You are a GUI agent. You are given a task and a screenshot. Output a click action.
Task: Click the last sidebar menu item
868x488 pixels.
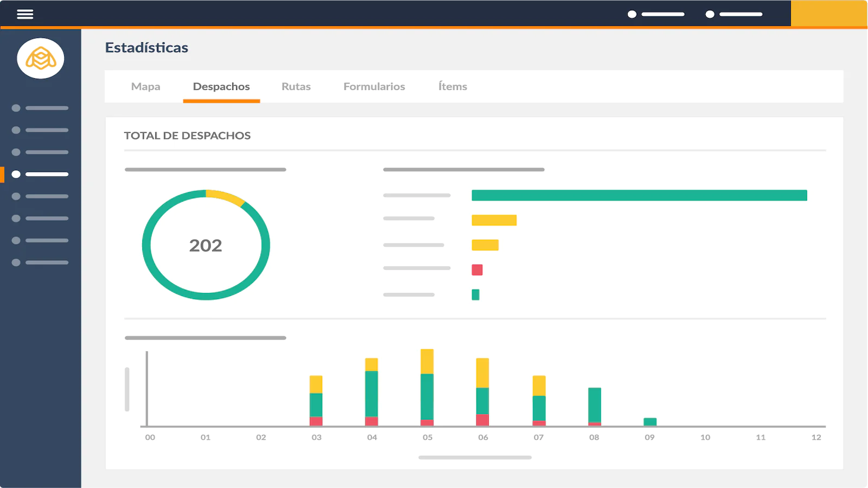click(x=40, y=262)
